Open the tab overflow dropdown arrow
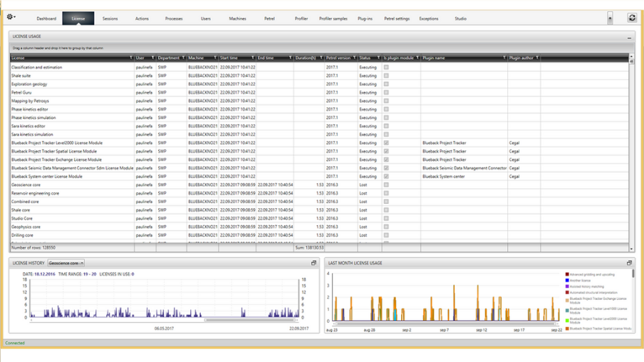This screenshot has width=644, height=362. (x=610, y=18)
